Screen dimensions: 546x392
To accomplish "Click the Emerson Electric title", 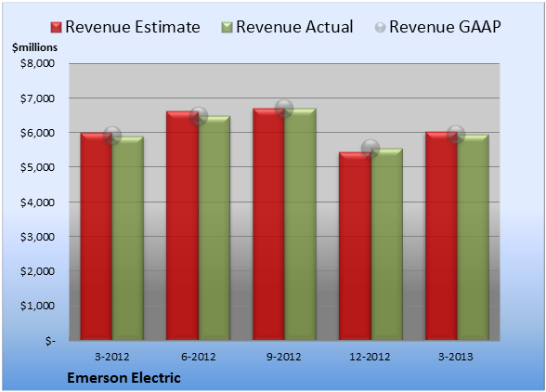I will [x=124, y=378].
